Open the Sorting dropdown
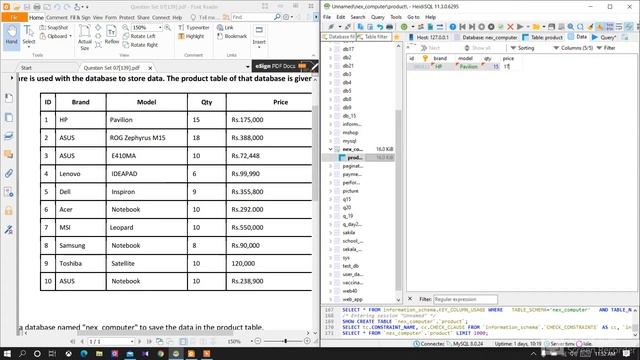This screenshot has width=640, height=360. (x=522, y=48)
